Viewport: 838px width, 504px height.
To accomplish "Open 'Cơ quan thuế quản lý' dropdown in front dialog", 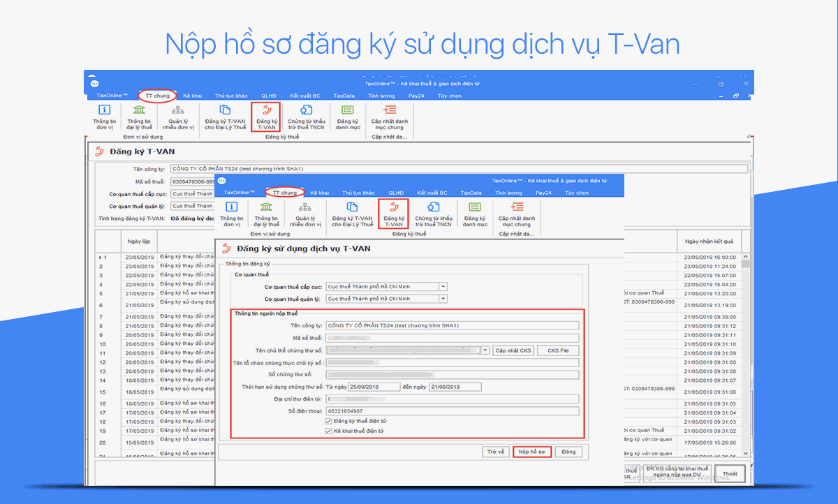I will pyautogui.click(x=443, y=299).
